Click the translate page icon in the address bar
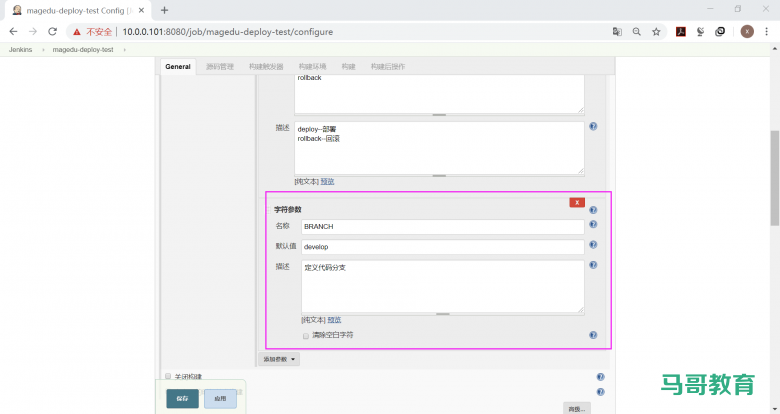780x414 pixels. pos(617,32)
